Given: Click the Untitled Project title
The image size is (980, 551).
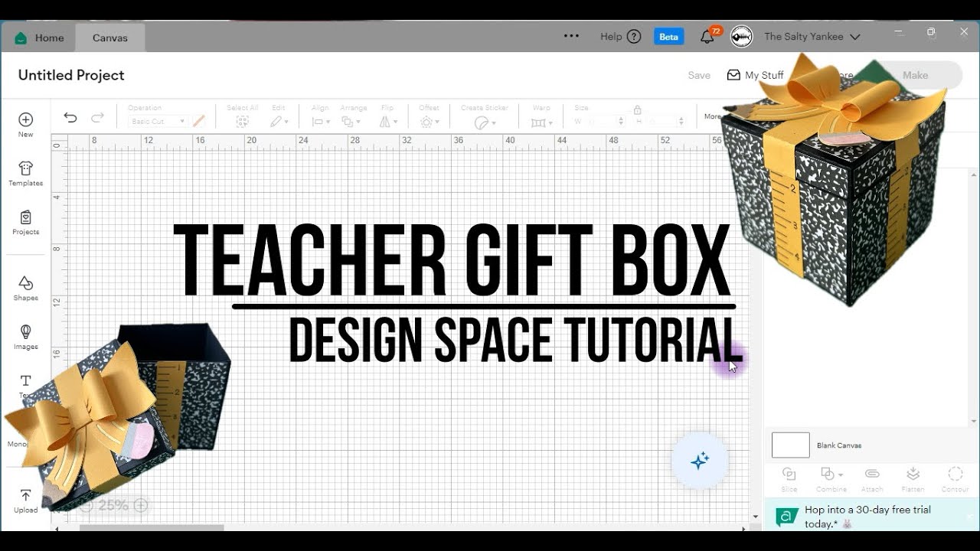Looking at the screenshot, I should (x=71, y=75).
